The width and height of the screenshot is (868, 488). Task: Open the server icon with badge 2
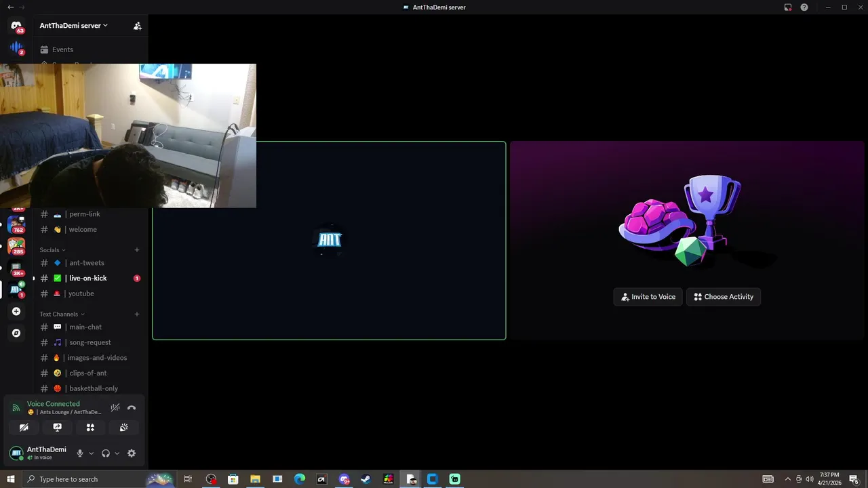pyautogui.click(x=16, y=47)
